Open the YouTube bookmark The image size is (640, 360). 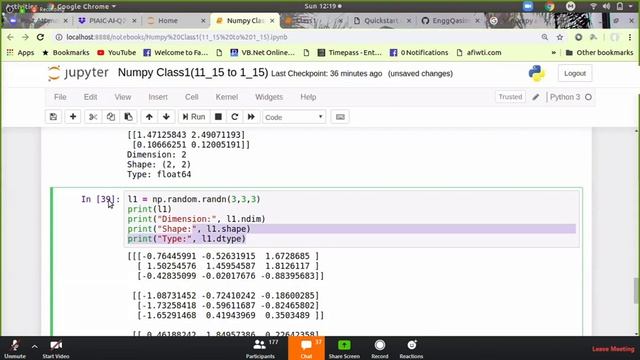116,53
